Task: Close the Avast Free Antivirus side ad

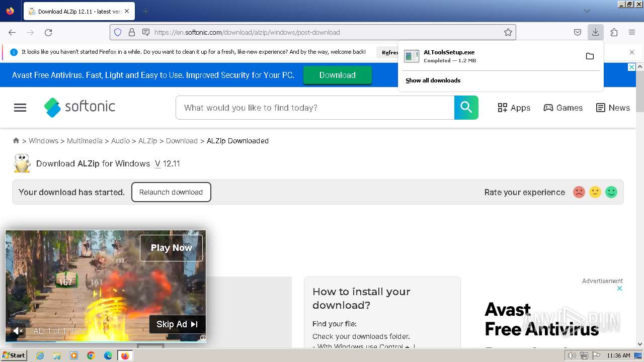Action: (x=620, y=289)
